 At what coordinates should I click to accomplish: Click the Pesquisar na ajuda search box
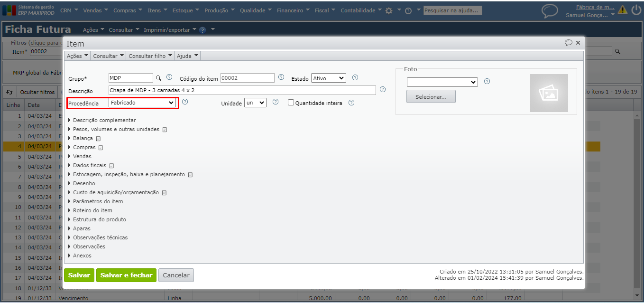(x=453, y=10)
